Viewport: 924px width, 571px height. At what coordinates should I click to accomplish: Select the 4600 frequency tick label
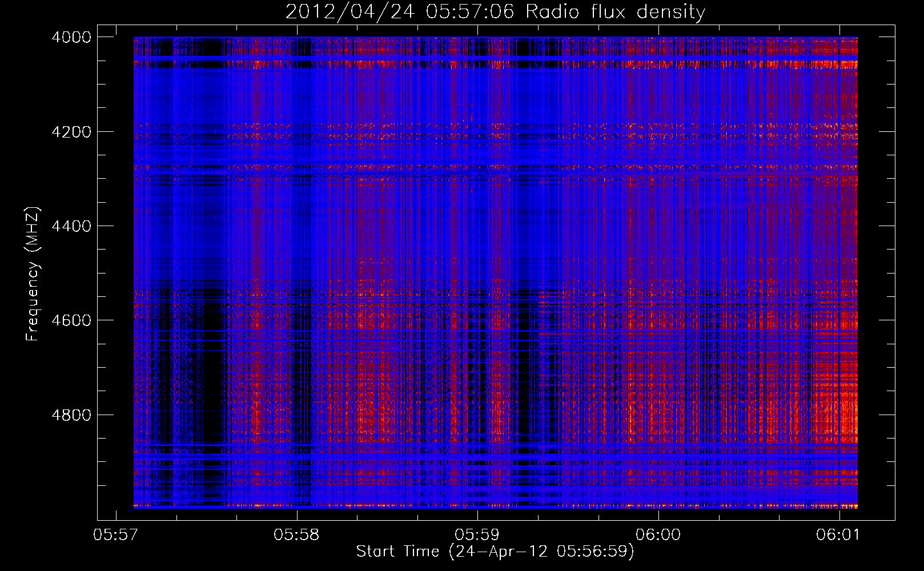tap(71, 320)
